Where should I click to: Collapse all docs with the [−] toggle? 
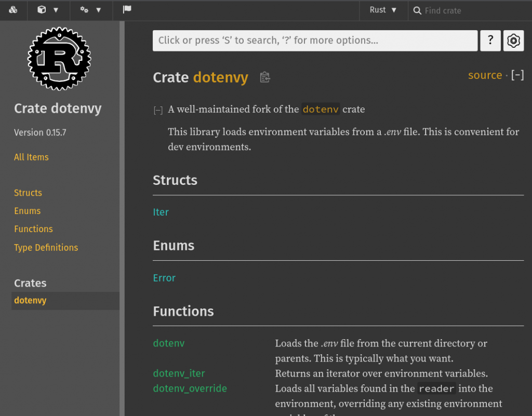(x=517, y=75)
